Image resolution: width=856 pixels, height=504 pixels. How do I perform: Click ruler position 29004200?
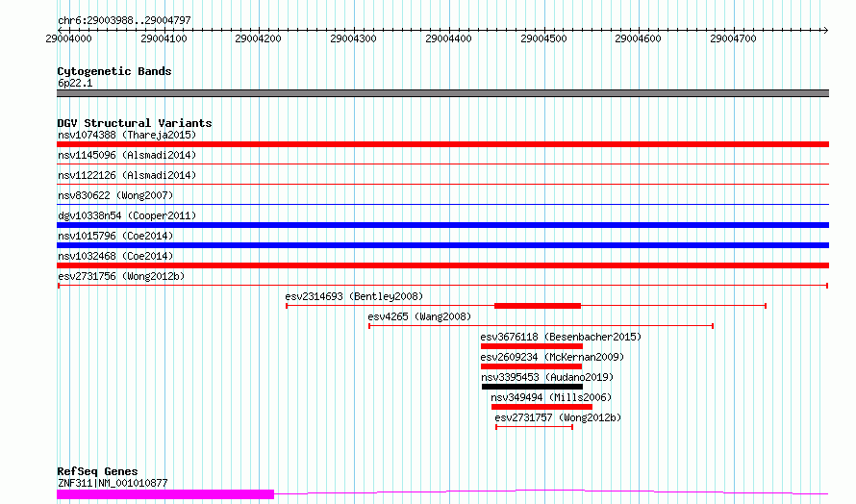coord(258,38)
